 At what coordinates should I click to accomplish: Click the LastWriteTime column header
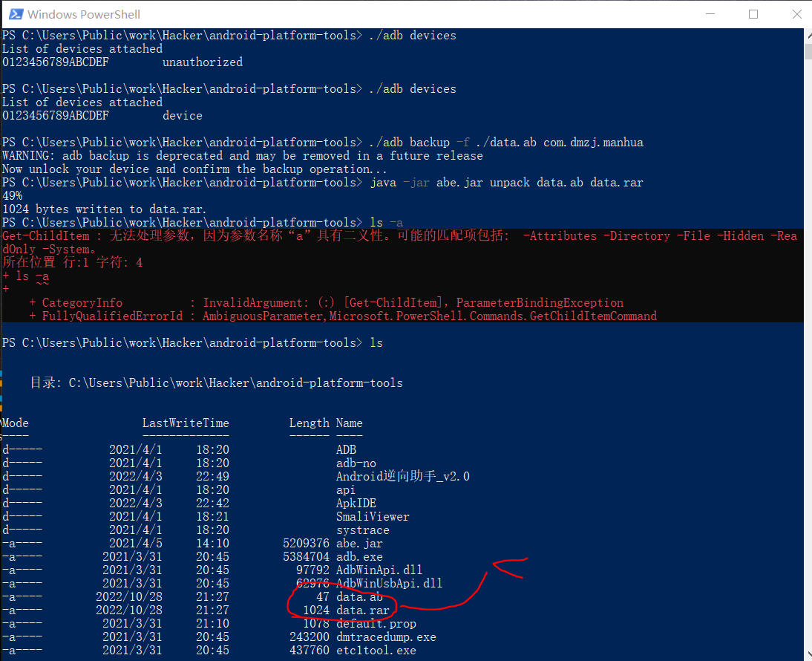[x=186, y=423]
